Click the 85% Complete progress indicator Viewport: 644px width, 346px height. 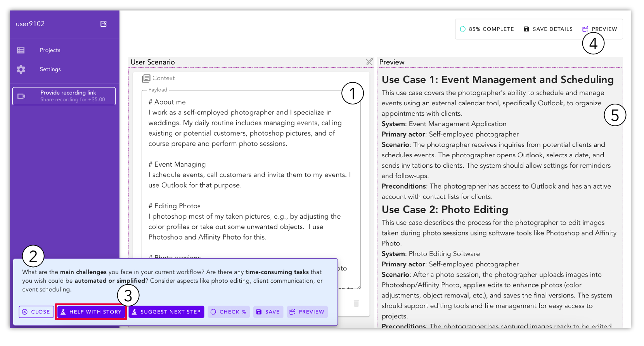point(487,29)
